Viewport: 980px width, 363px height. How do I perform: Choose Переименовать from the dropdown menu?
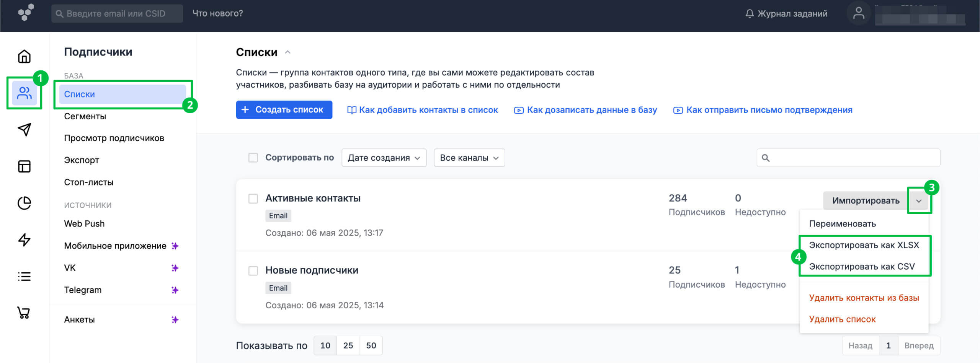tap(842, 224)
